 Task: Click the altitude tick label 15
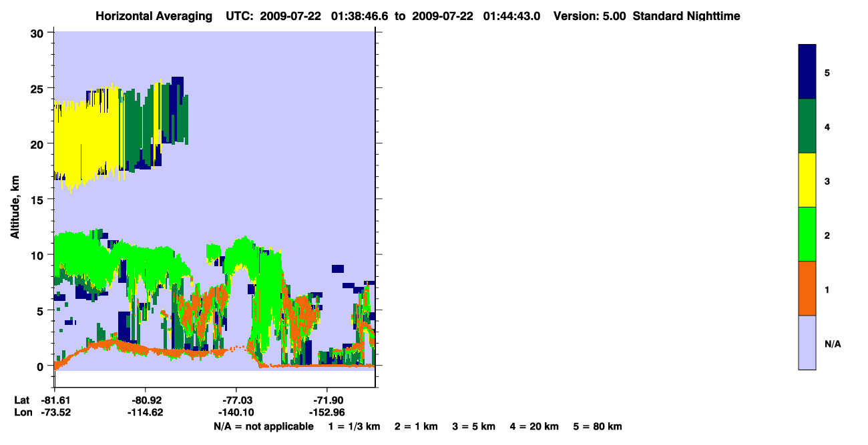[39, 199]
